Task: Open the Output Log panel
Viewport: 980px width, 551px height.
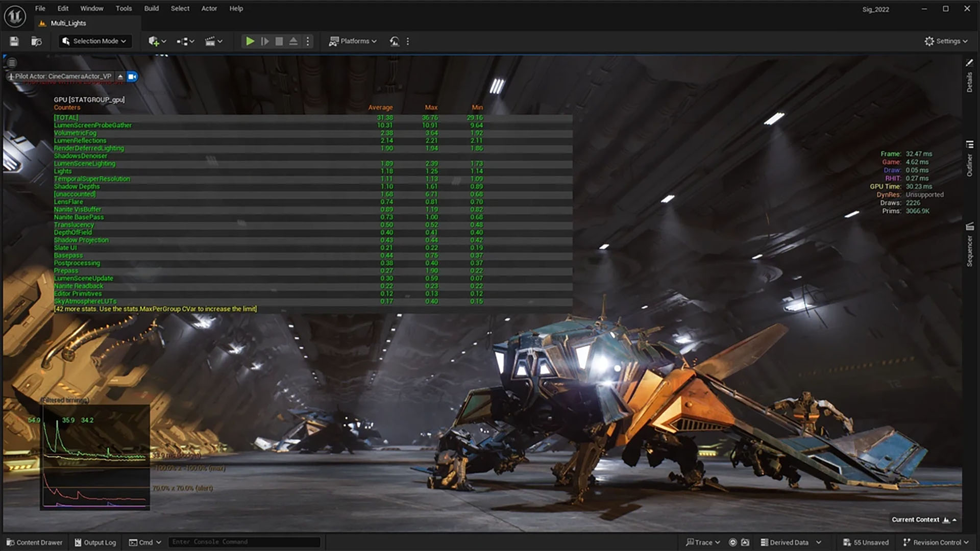Action: point(95,542)
